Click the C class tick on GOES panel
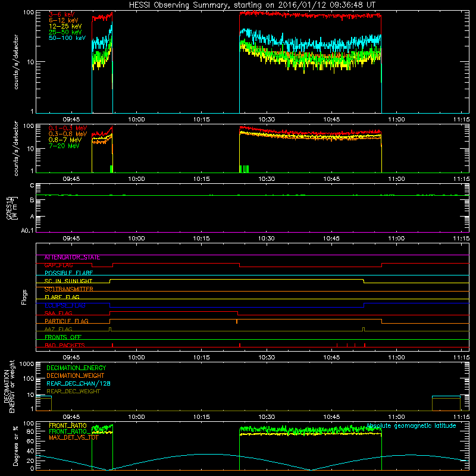 pyautogui.click(x=32, y=186)
